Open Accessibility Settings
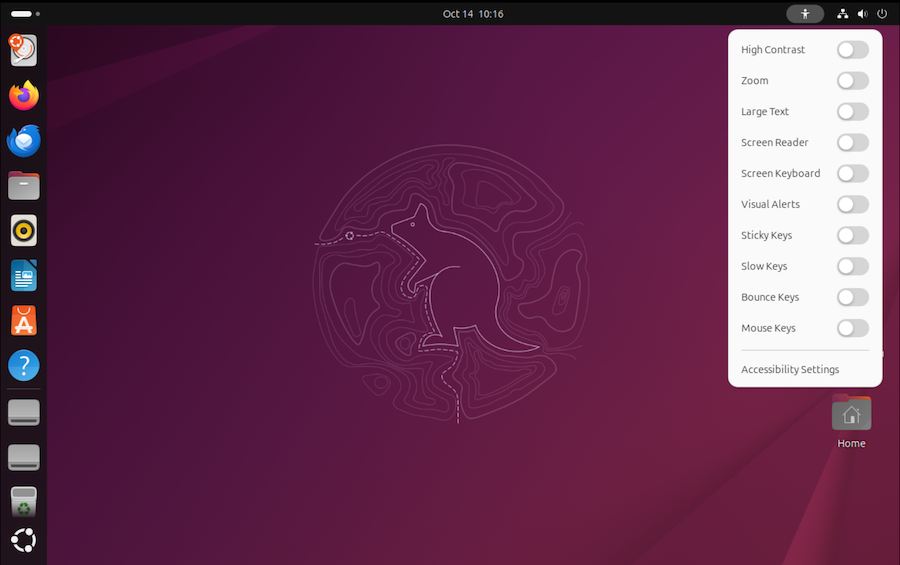 [x=790, y=370]
